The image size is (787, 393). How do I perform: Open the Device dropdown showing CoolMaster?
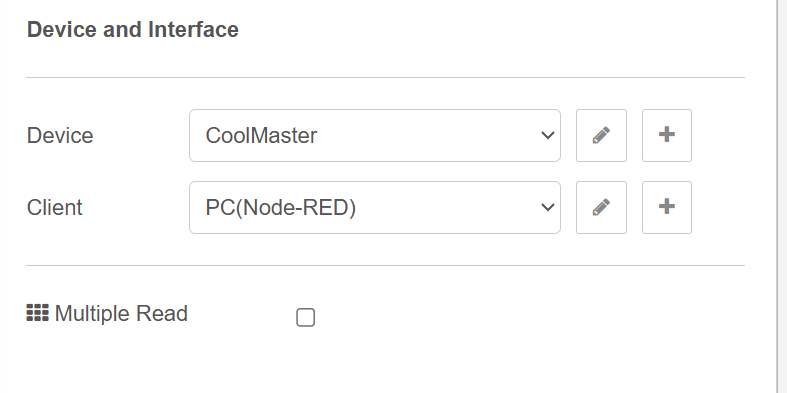(375, 136)
